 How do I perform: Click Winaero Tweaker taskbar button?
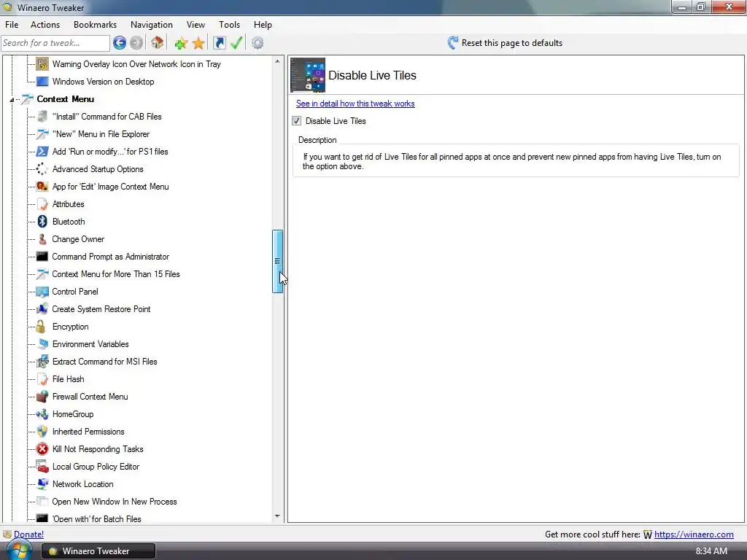click(x=98, y=551)
